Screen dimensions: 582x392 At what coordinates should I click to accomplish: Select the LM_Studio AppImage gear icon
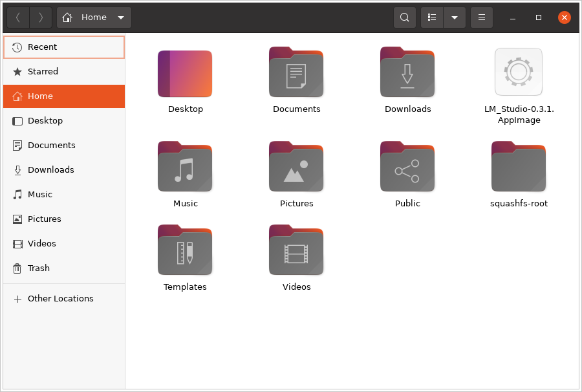519,72
